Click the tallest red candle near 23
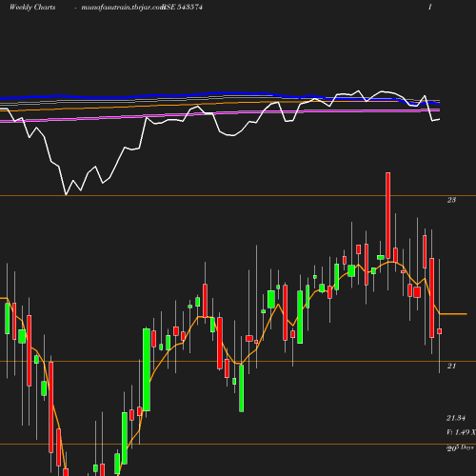 pyautogui.click(x=387, y=216)
